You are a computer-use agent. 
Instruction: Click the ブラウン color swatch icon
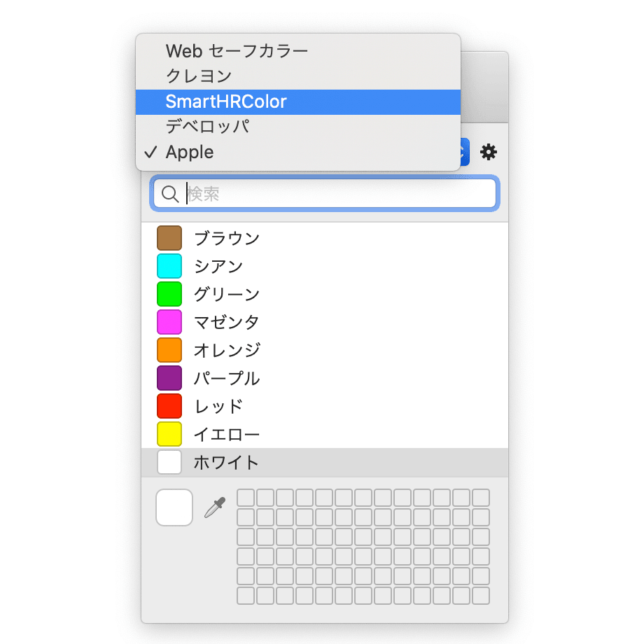tap(169, 237)
